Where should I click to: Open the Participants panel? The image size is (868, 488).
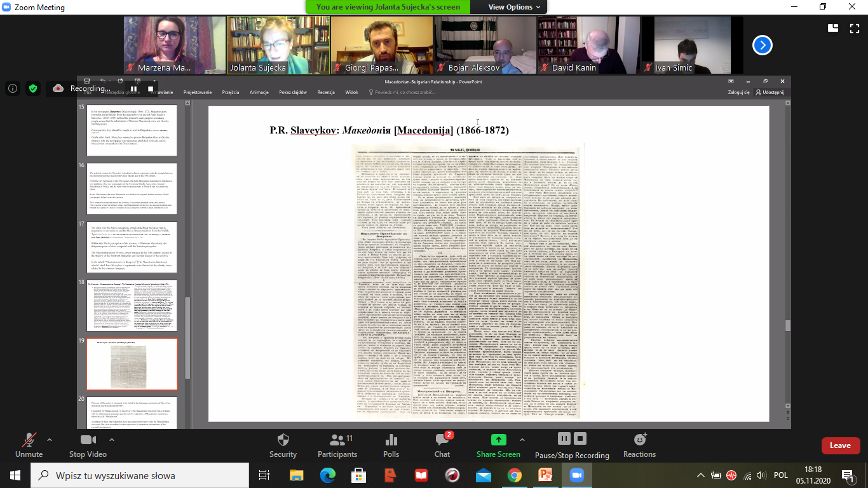[337, 445]
